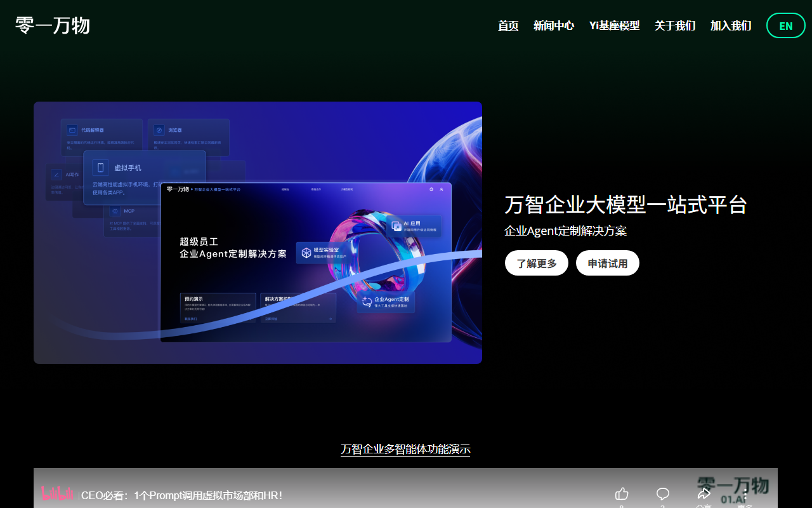Share the video using arrow icon
This screenshot has height=508, width=812.
click(704, 493)
